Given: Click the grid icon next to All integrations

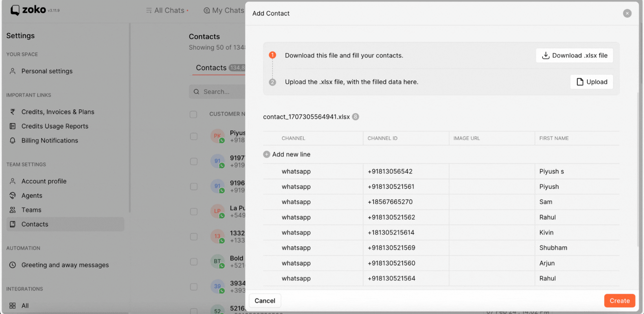Looking at the screenshot, I should [13, 305].
